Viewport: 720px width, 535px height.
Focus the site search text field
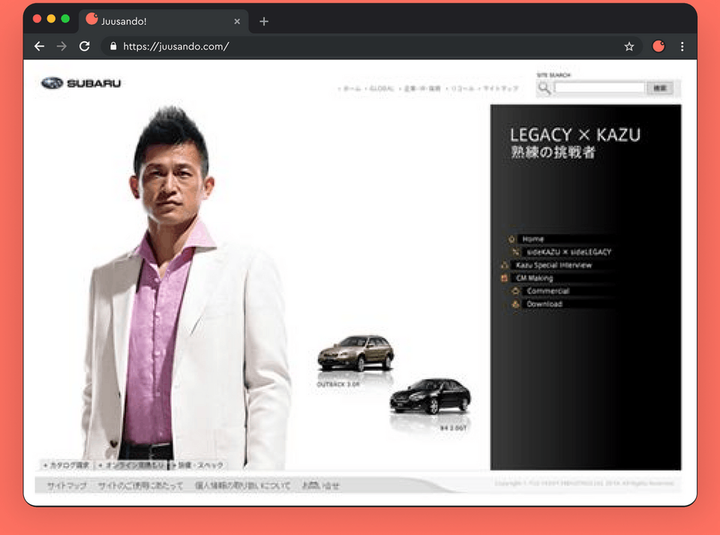[x=600, y=88]
